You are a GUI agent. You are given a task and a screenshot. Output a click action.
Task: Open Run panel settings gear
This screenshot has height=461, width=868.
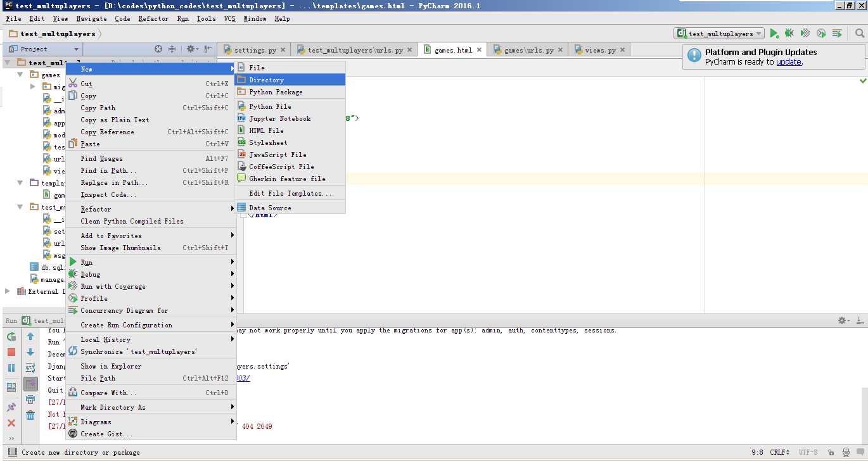click(x=844, y=320)
